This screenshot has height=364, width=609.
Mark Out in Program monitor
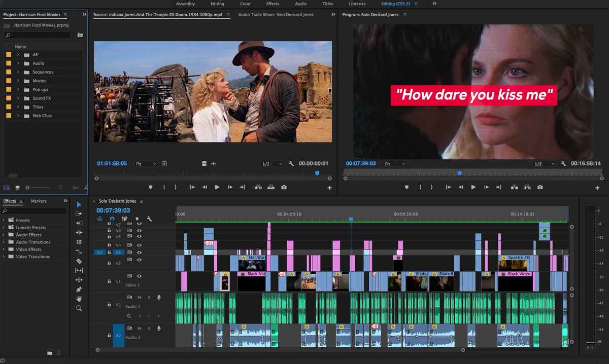point(432,187)
